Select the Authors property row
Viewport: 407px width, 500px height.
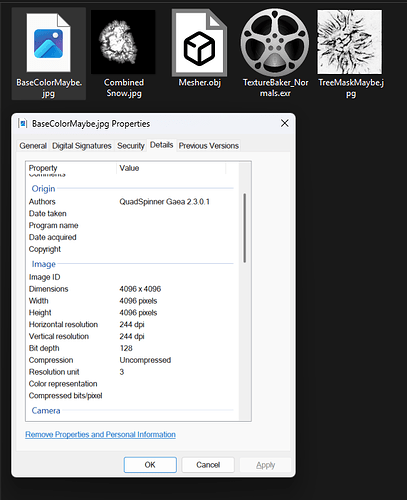click(132, 202)
